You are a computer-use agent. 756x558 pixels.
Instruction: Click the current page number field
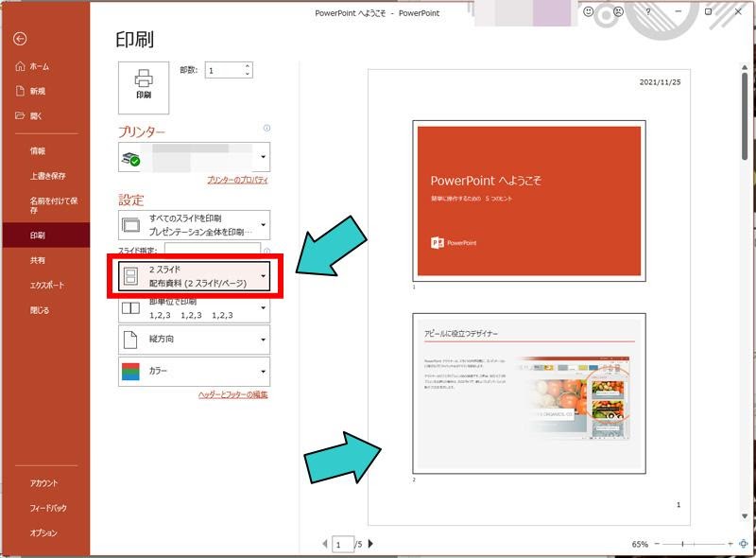click(343, 545)
